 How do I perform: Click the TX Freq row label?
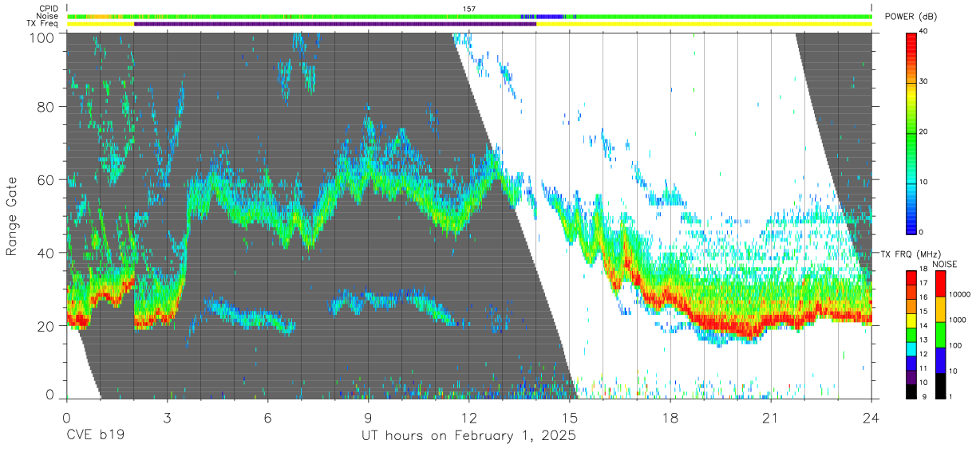coord(42,23)
